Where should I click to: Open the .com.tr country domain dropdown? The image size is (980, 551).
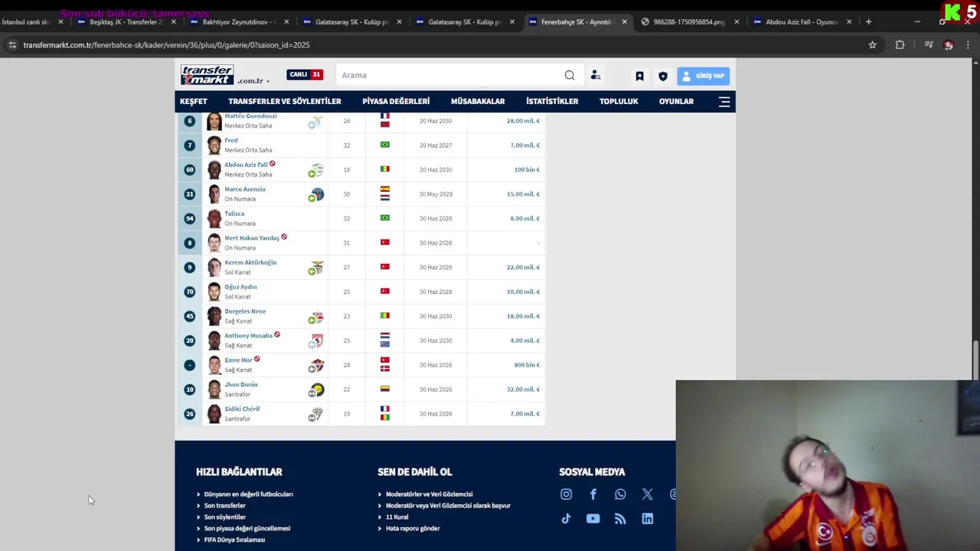coord(253,80)
